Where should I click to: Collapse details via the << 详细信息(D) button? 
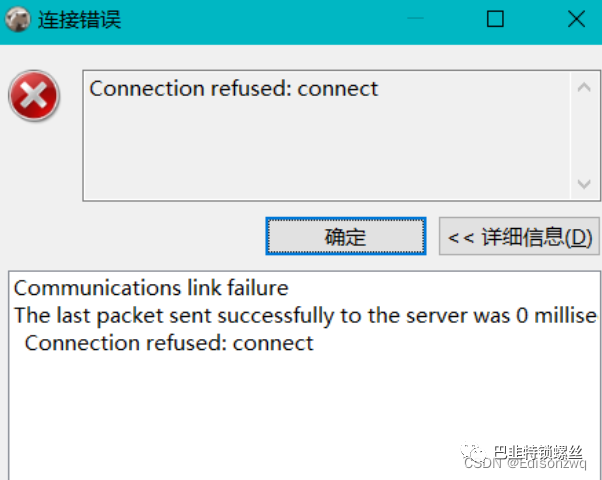point(519,236)
